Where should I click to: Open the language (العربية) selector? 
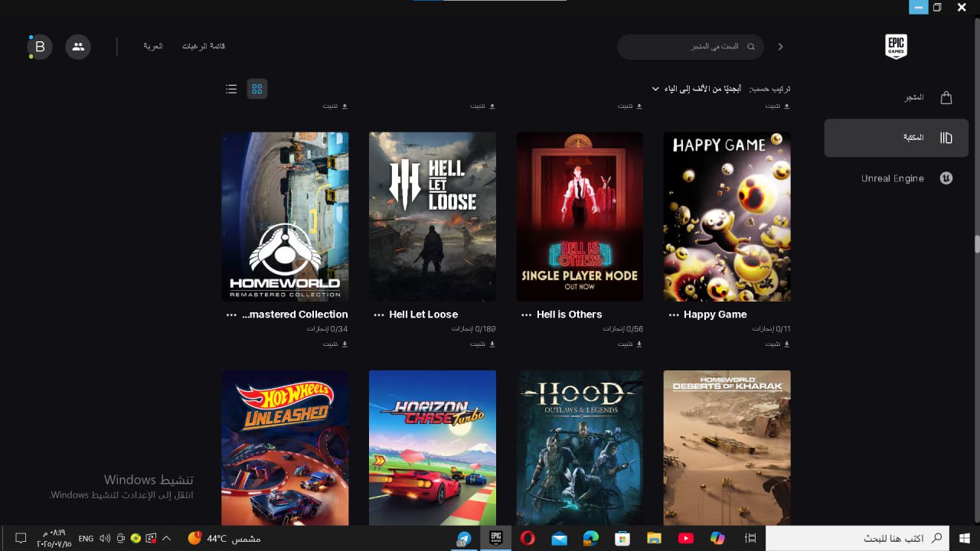coord(153,47)
